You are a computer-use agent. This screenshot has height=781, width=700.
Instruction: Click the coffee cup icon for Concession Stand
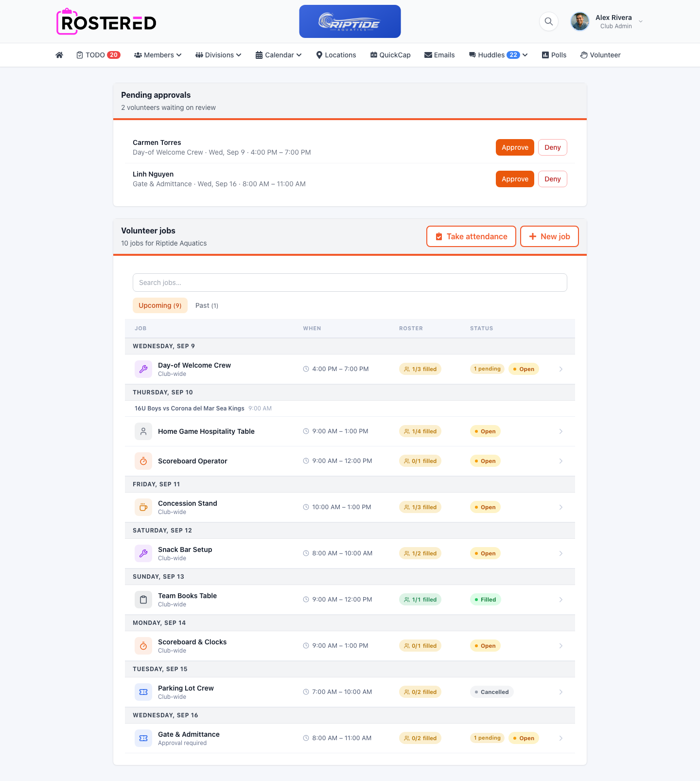[143, 507]
